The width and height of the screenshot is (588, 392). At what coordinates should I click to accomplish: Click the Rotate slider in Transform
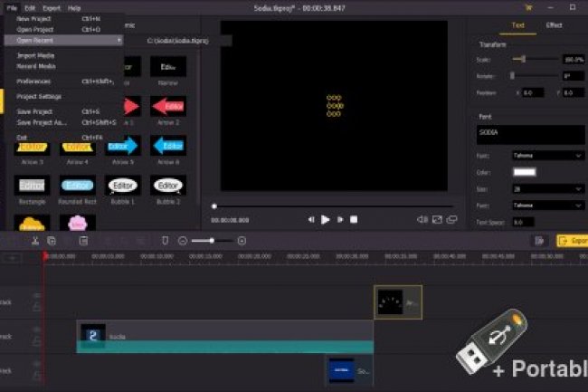[x=536, y=76]
